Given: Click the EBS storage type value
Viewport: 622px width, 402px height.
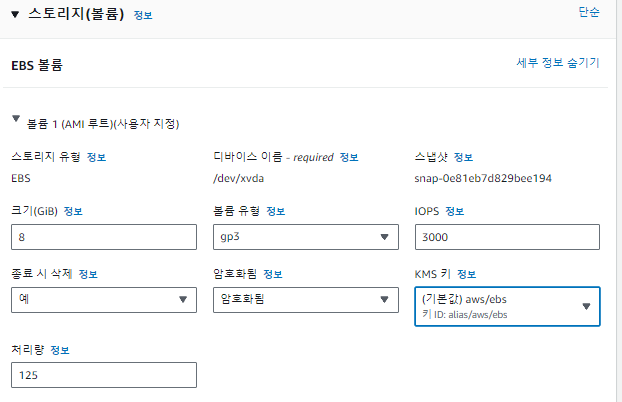Looking at the screenshot, I should click(x=21, y=178).
